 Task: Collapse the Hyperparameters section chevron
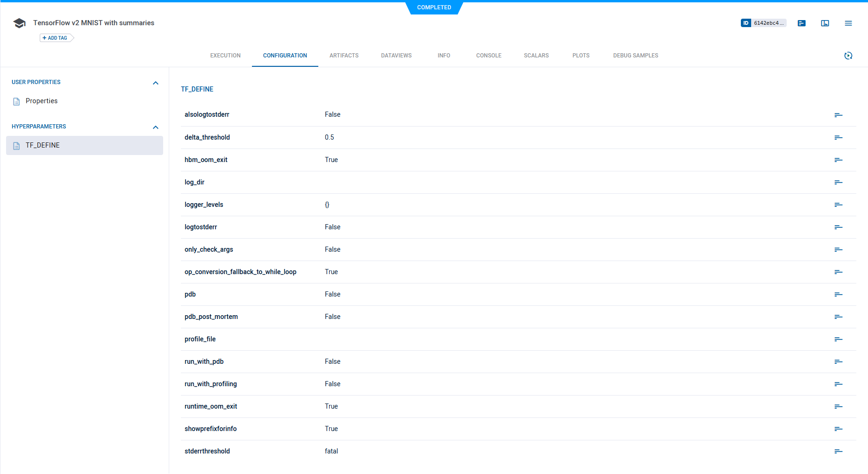156,127
